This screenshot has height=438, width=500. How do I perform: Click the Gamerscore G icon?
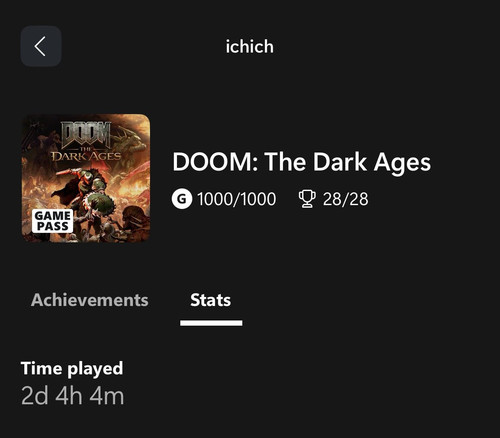182,199
